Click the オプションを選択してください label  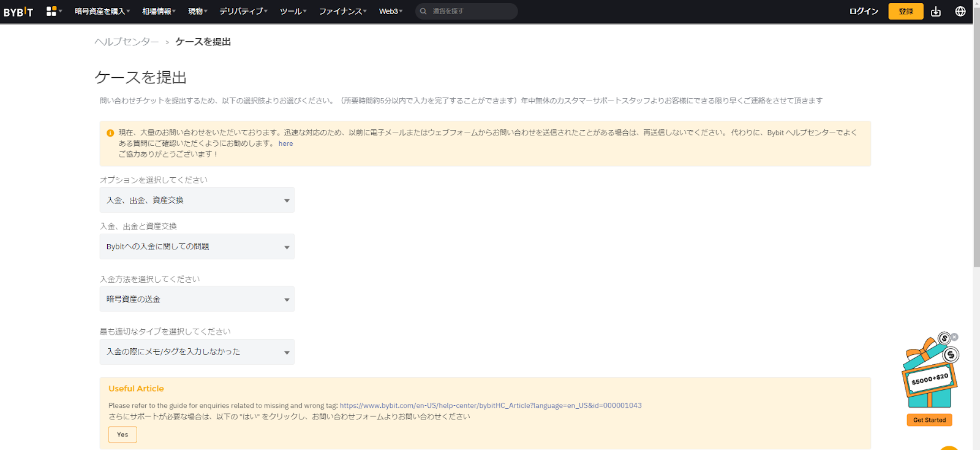(154, 180)
